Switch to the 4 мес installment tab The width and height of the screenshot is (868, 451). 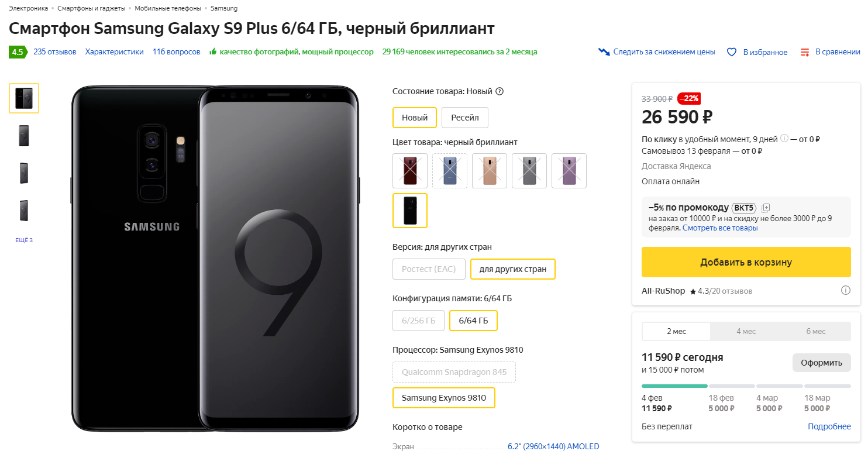point(746,331)
